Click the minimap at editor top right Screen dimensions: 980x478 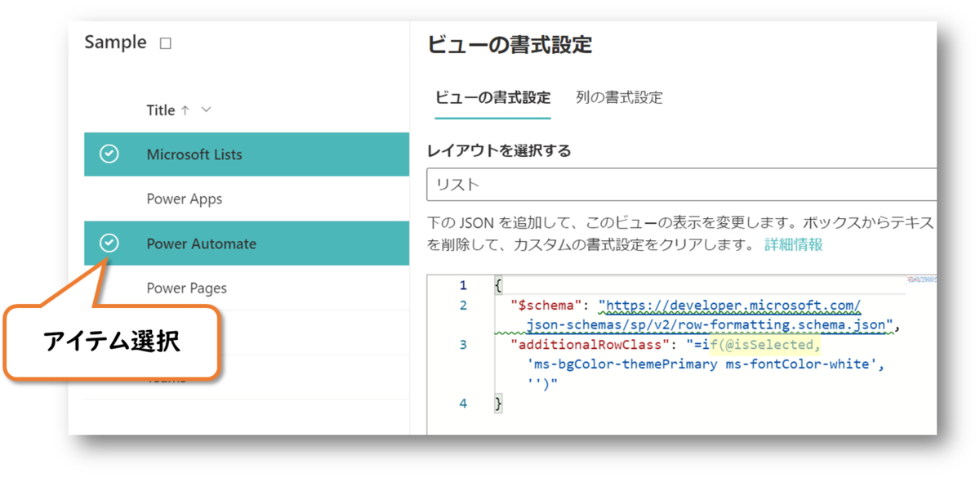pyautogui.click(x=920, y=280)
